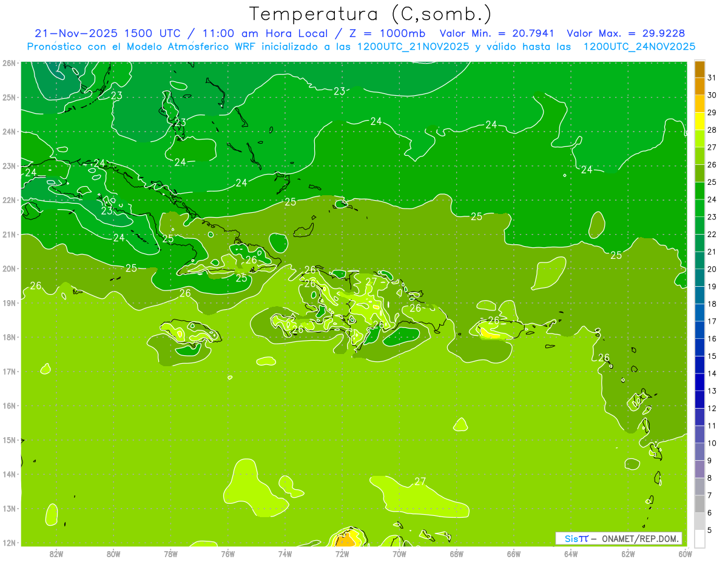Viewport: 728px width, 562px height.
Task: Click the yellow hot spot over Puerto Rico
Action: pos(488,332)
